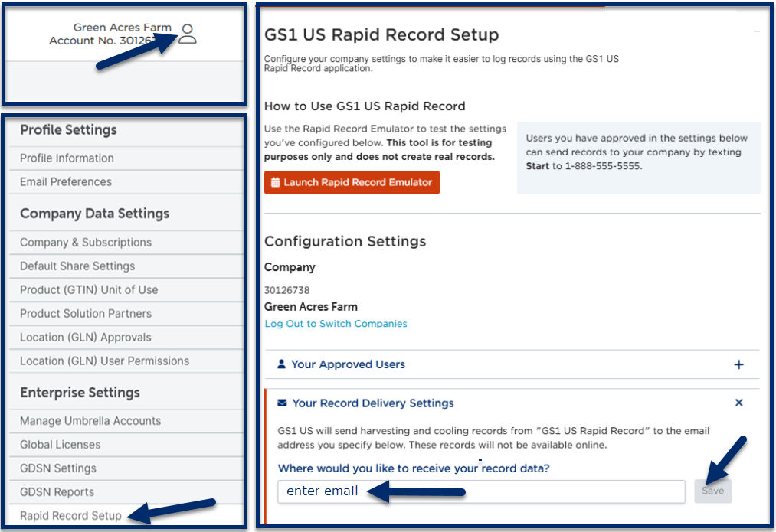This screenshot has width=776, height=532.
Task: Open GDSN Reports
Action: tap(57, 492)
